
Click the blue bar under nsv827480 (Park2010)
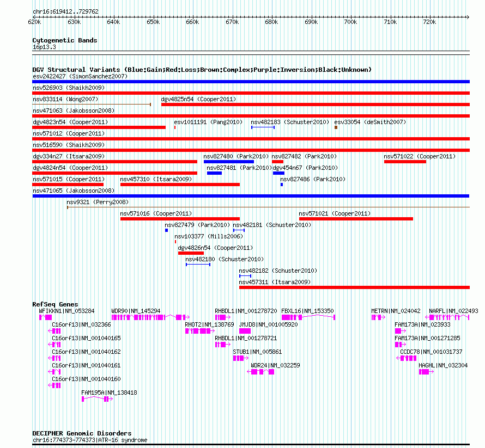point(229,162)
